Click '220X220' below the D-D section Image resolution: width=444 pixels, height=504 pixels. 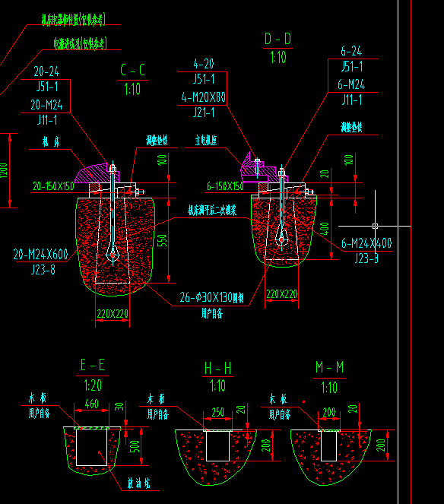[x=282, y=294]
